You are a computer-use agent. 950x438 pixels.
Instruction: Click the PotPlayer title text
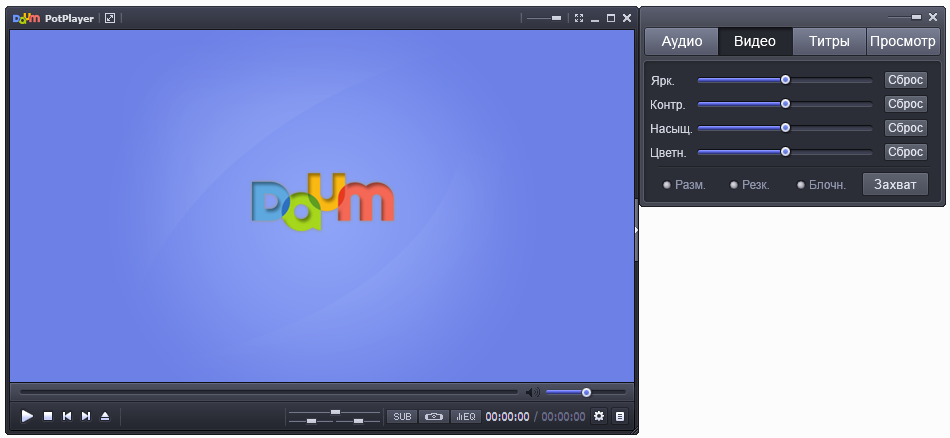70,18
